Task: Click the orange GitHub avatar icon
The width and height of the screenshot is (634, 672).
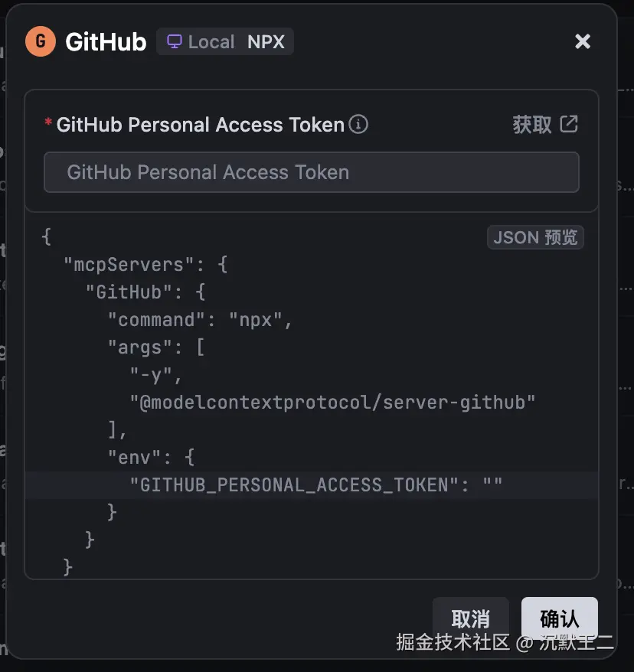Action: (41, 41)
